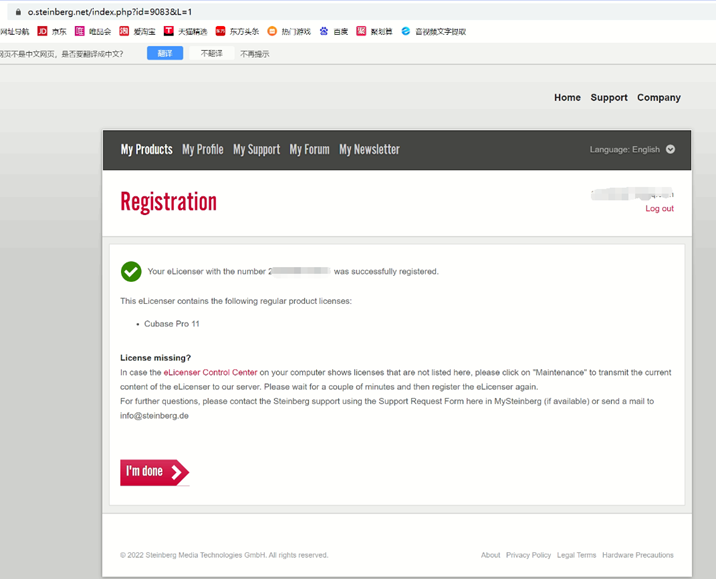Image resolution: width=716 pixels, height=579 pixels.
Task: Open the 京东 (JD) bookmark icon
Action: [x=42, y=32]
